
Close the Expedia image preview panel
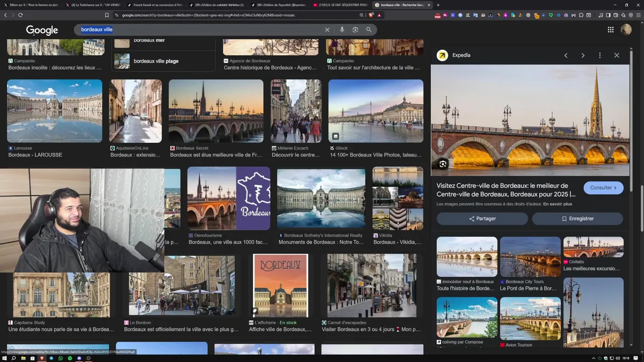point(616,55)
